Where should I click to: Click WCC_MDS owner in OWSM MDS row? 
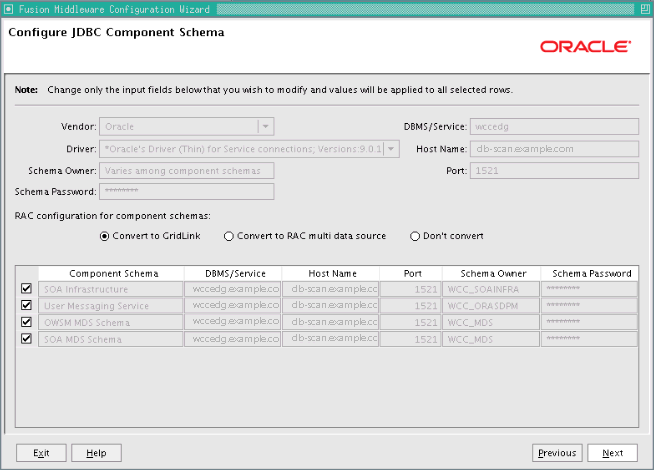pos(491,322)
